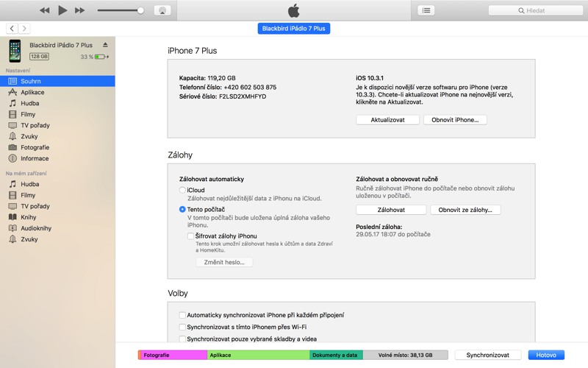588x368 pixels.
Task: Click the iOS 10.3.1 version label
Action: [x=370, y=78]
